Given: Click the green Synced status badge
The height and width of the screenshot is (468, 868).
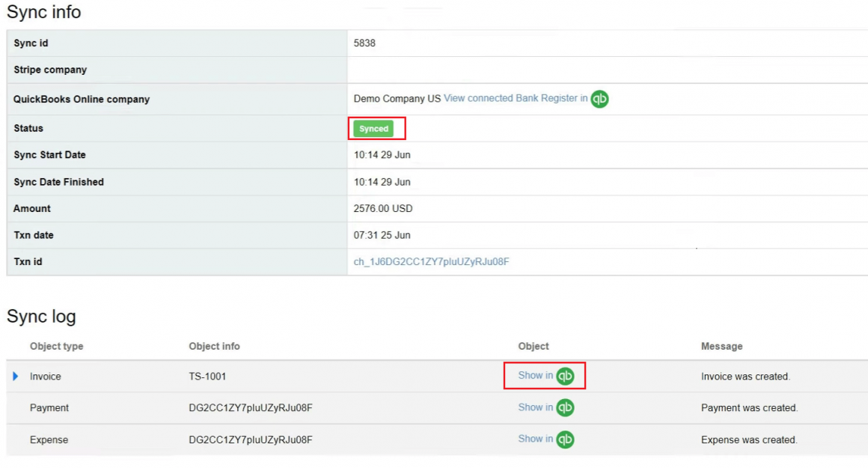Looking at the screenshot, I should pos(374,128).
